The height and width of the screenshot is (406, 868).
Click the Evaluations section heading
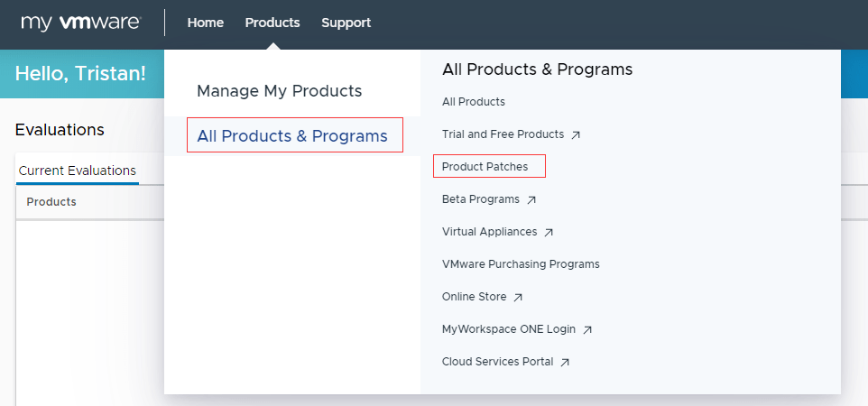(x=60, y=130)
